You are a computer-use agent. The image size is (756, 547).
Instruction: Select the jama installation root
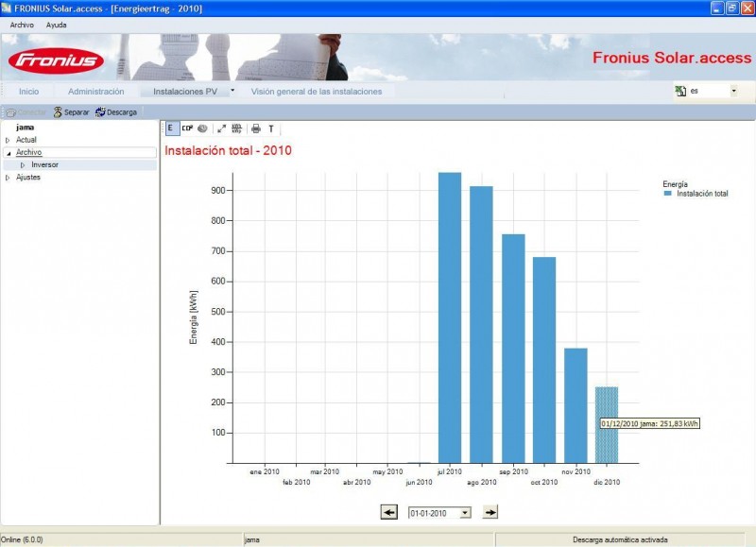[25, 128]
